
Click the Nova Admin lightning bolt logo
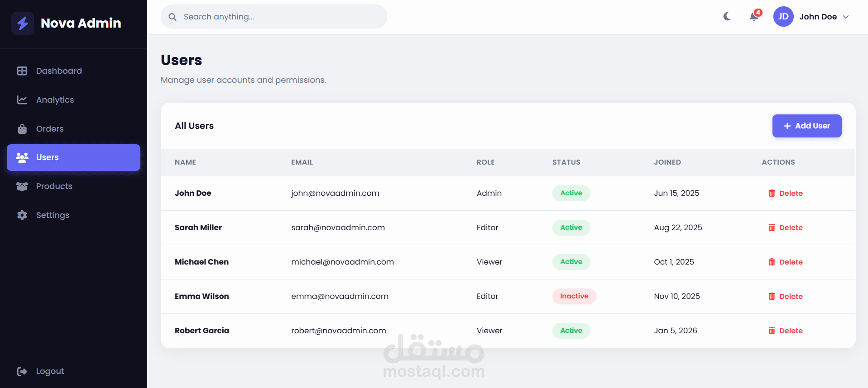click(23, 23)
